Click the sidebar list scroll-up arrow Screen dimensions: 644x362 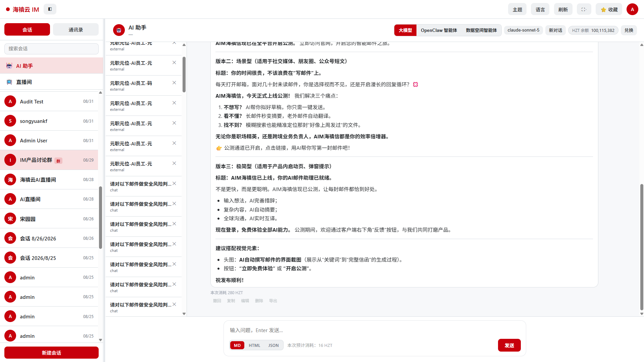click(100, 93)
